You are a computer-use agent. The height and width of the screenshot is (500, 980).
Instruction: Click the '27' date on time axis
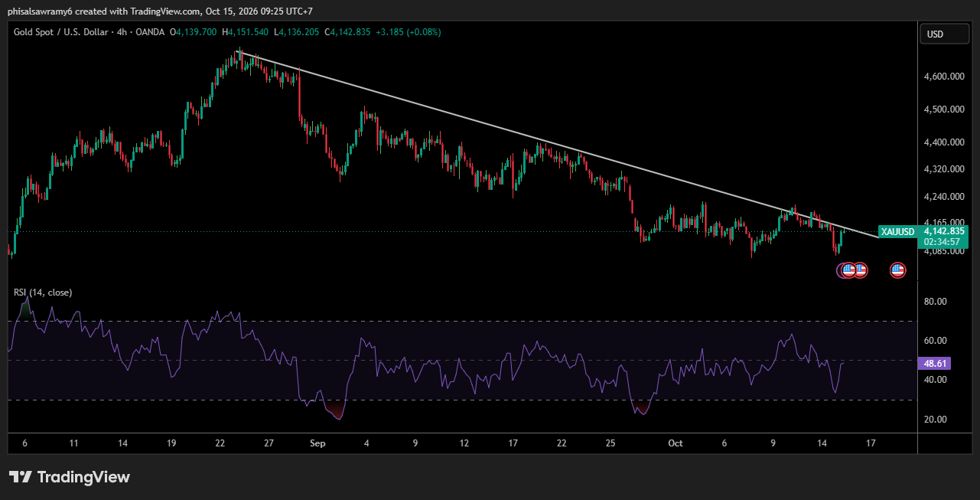point(269,443)
